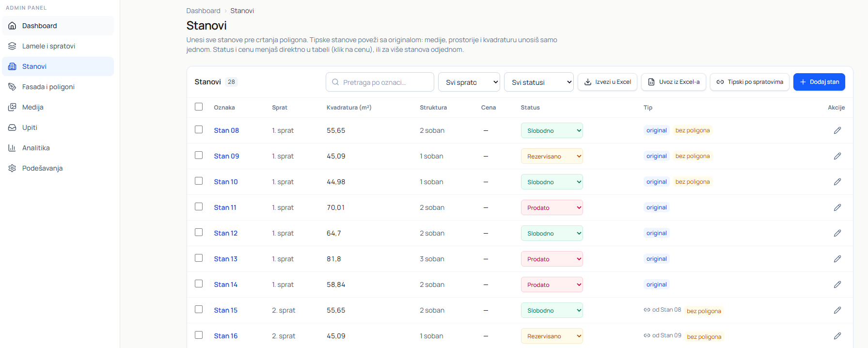Click the original tag on Stan 12

point(657,233)
